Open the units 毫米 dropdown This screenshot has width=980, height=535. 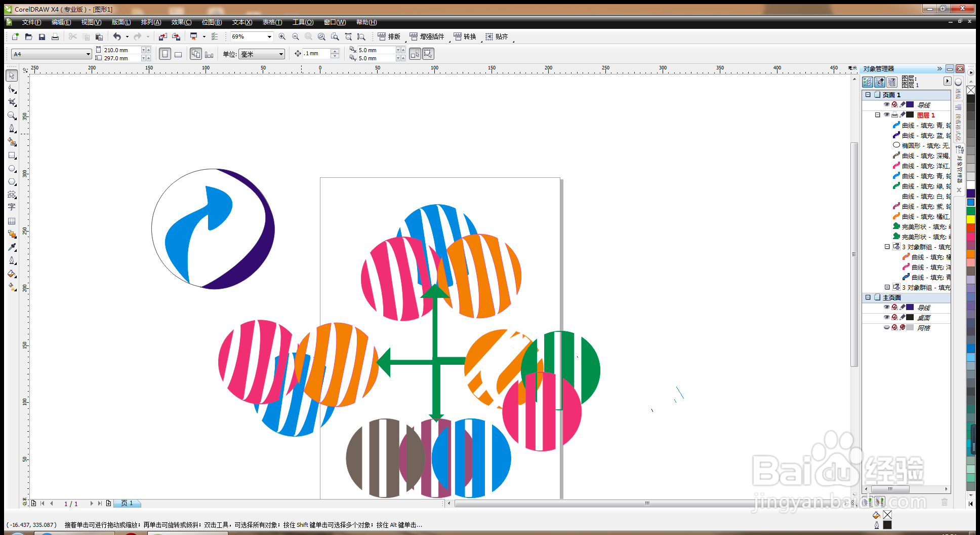281,54
